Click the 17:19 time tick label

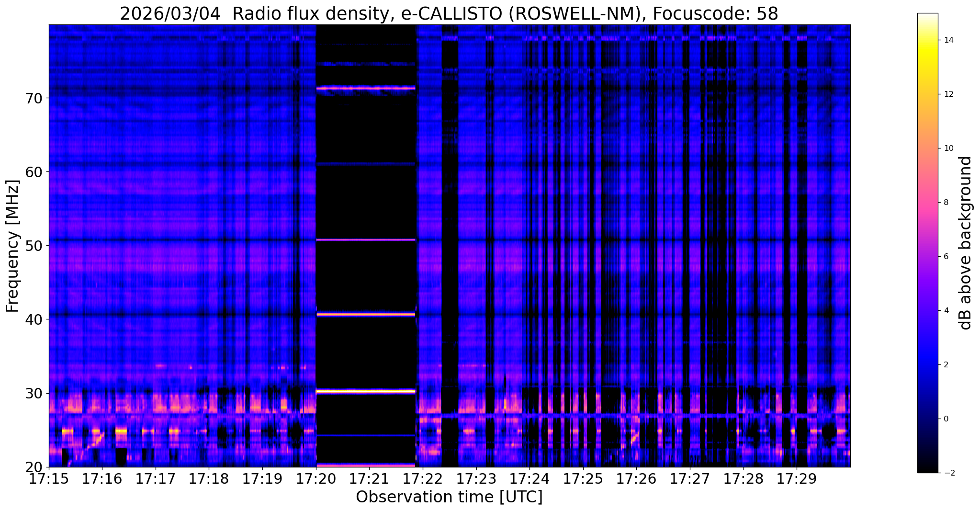pos(262,479)
